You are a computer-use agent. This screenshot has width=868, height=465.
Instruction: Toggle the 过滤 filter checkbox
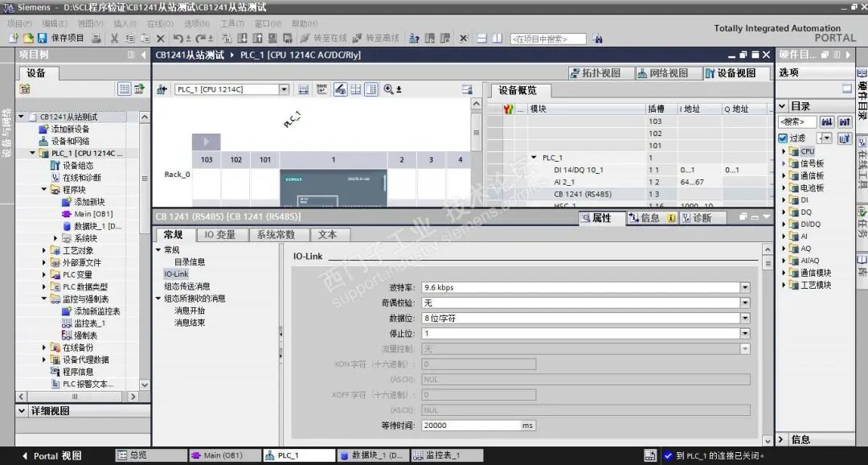click(x=783, y=138)
